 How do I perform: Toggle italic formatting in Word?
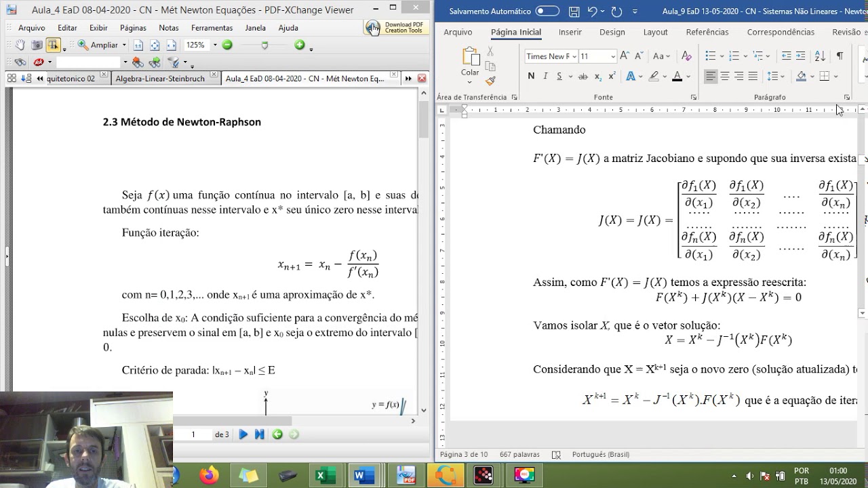(x=545, y=77)
